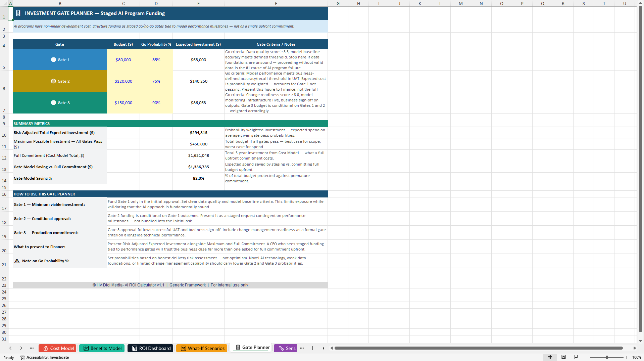Select column F header
The image size is (644, 361).
(276, 3)
